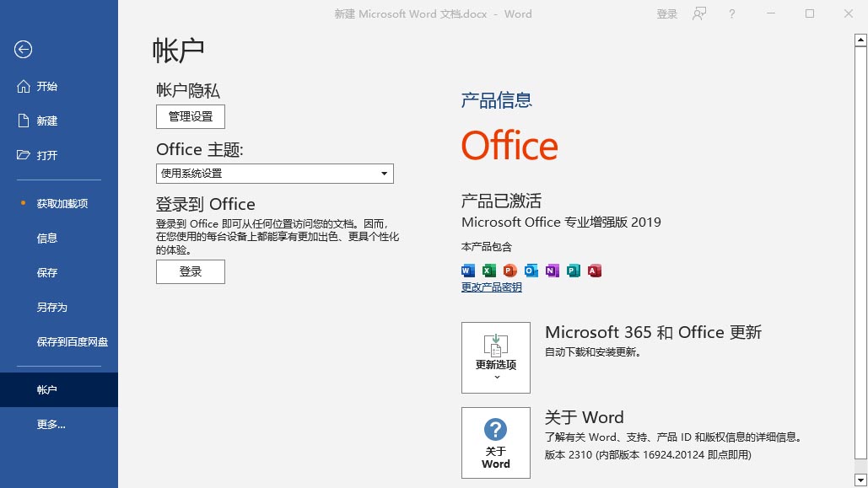Open the 更新选项 update options menu

coord(496,358)
